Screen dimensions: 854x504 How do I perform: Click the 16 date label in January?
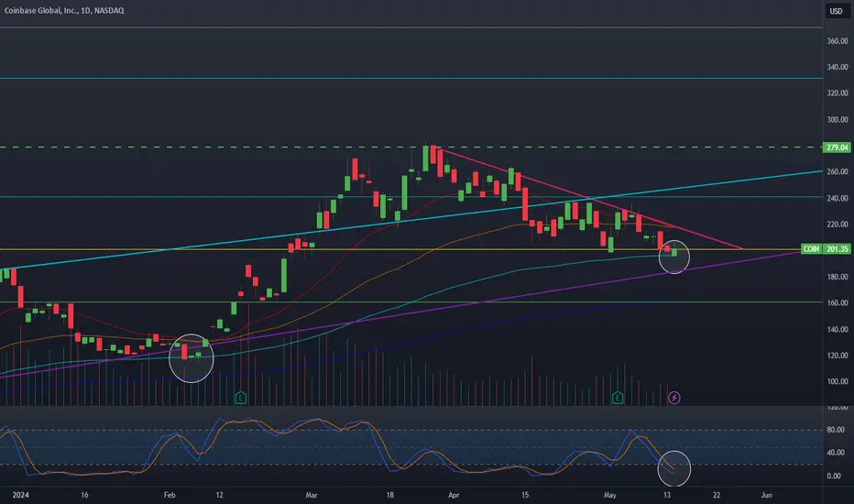(84, 495)
